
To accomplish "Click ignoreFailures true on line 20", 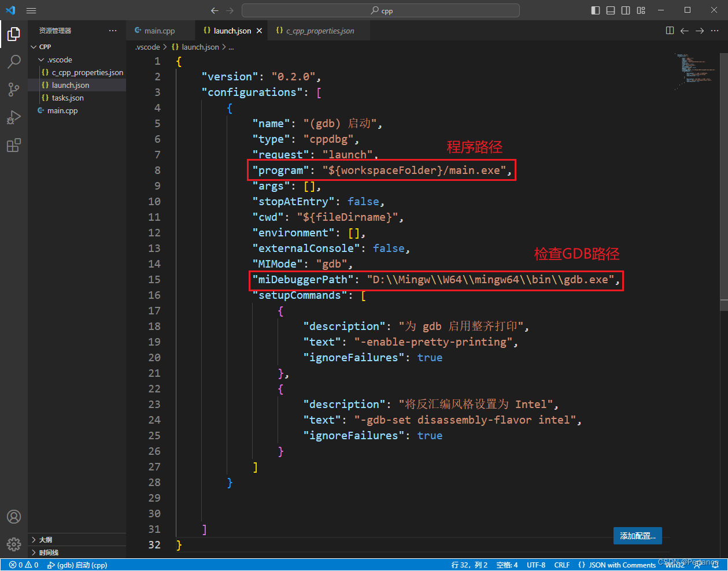I will click(430, 357).
